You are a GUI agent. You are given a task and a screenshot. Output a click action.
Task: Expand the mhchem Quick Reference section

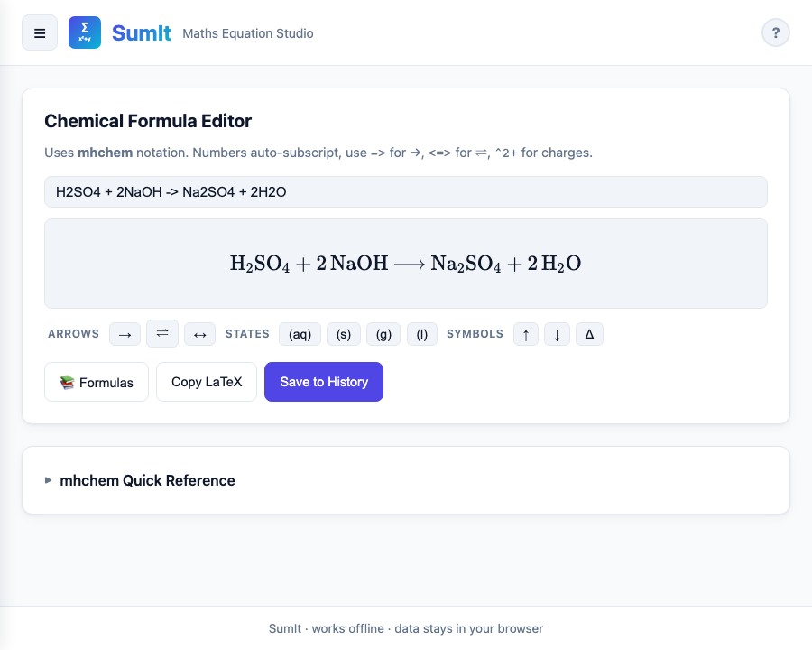point(147,480)
